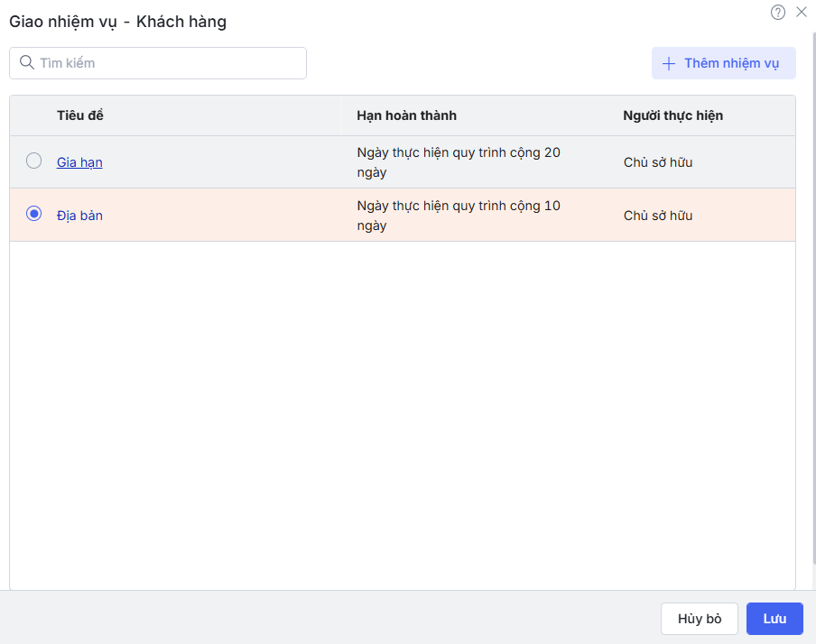The image size is (816, 644).
Task: Select the Địa bàn radio button
Action: [34, 215]
